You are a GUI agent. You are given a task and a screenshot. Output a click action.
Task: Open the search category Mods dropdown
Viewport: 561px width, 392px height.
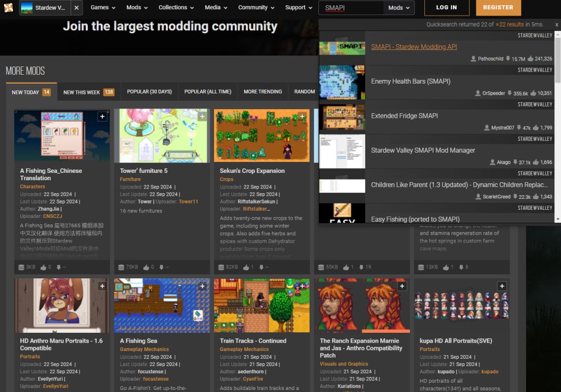[x=398, y=7]
